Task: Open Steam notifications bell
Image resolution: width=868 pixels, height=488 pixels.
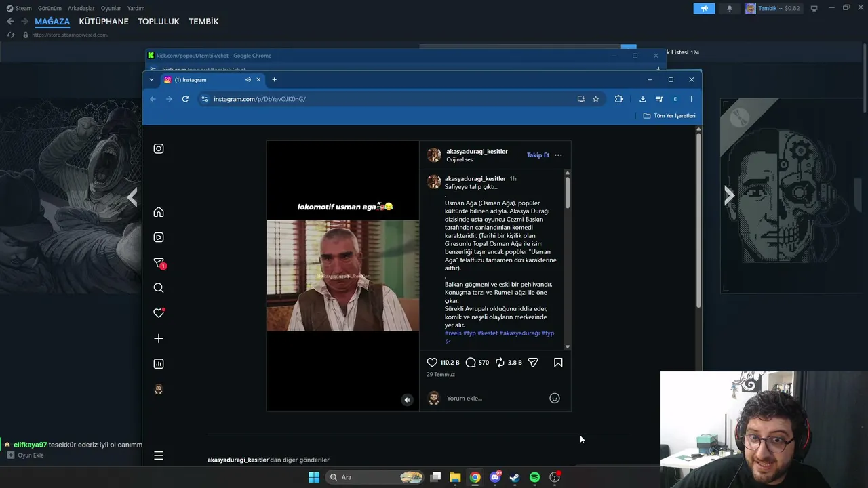Action: [x=730, y=8]
